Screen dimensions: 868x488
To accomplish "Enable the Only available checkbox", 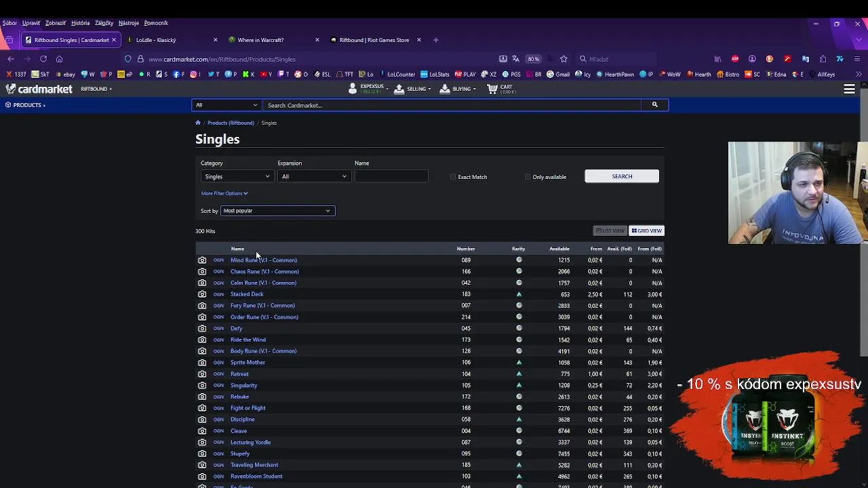I will coord(528,177).
